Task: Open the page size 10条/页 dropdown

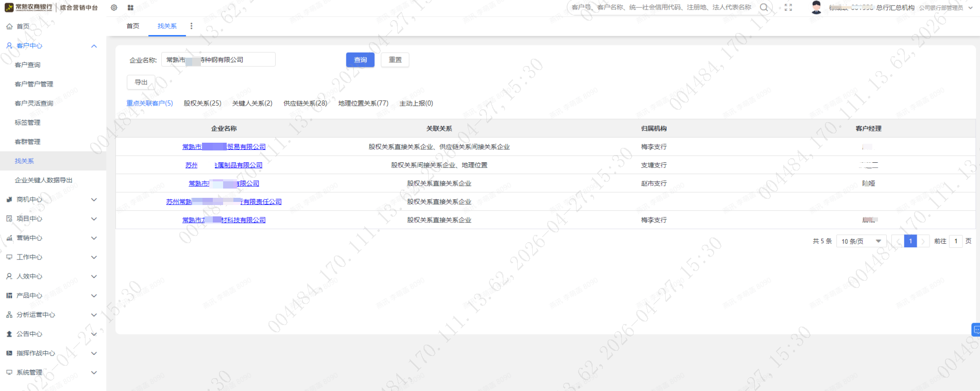Action: 861,241
